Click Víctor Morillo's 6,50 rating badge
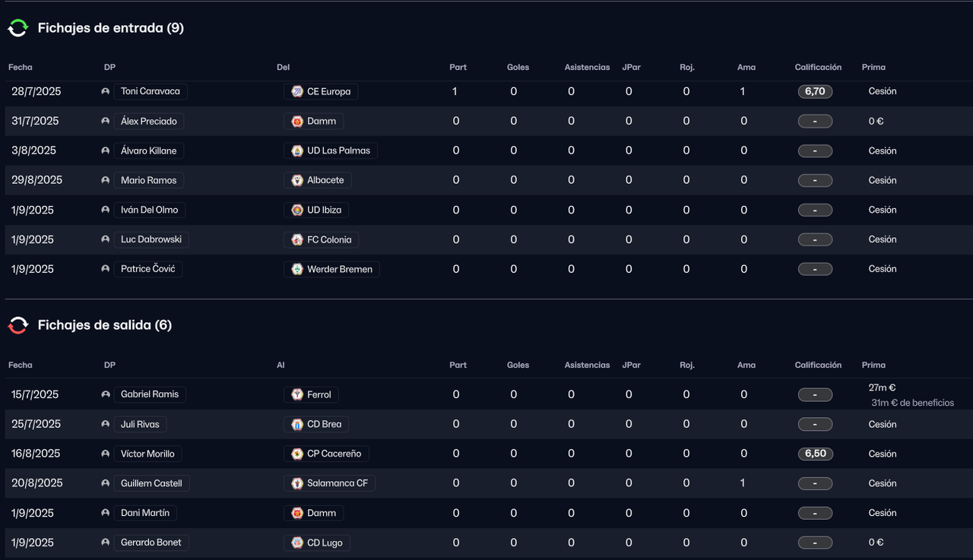The width and height of the screenshot is (973, 560). [x=816, y=454]
